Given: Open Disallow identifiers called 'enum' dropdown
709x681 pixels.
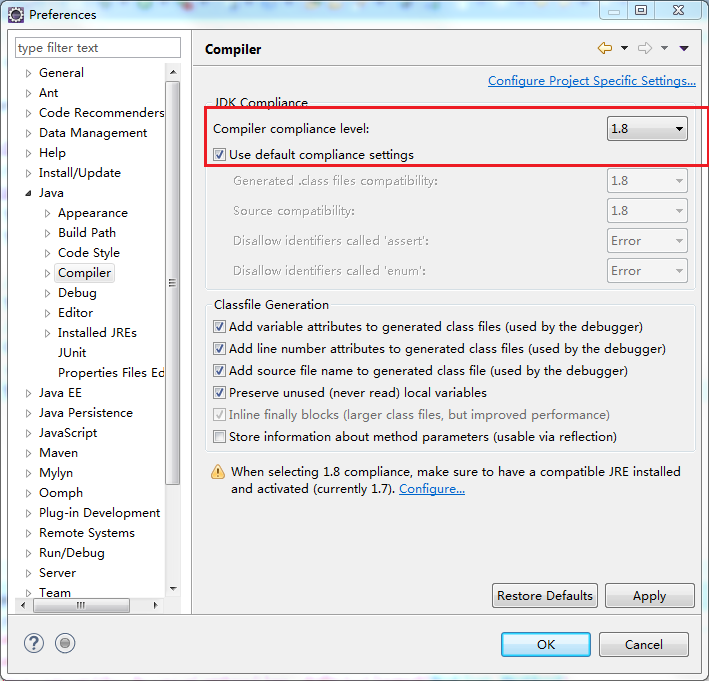Looking at the screenshot, I should [647, 270].
